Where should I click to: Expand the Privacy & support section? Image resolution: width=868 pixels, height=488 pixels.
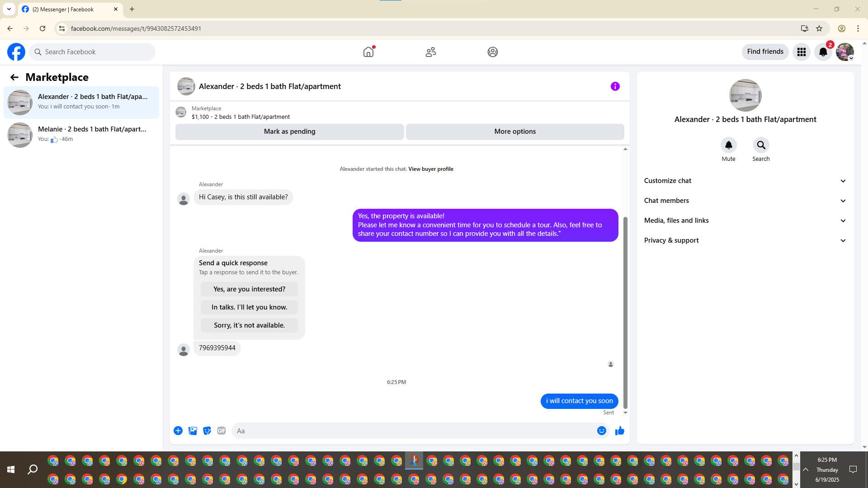click(745, 240)
